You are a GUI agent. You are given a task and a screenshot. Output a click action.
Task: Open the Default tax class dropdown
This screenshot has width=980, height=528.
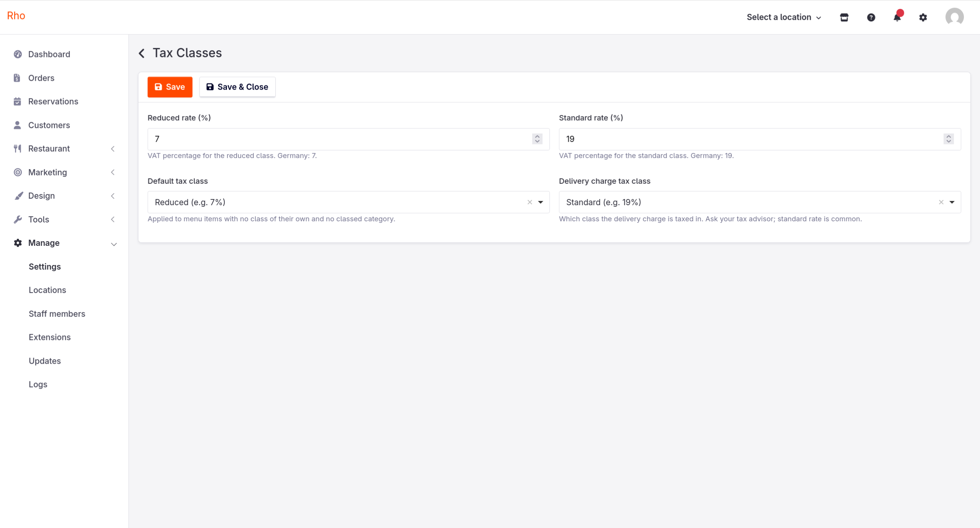point(348,202)
